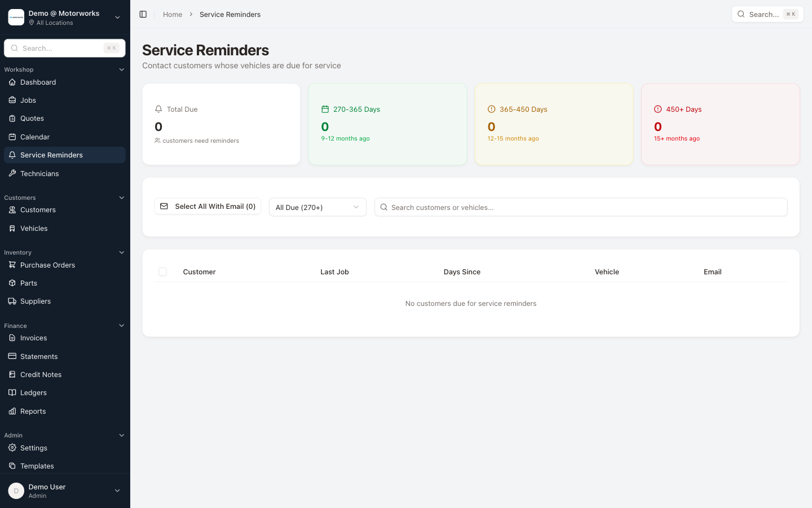
Task: Open the Templates page link
Action: point(38,466)
